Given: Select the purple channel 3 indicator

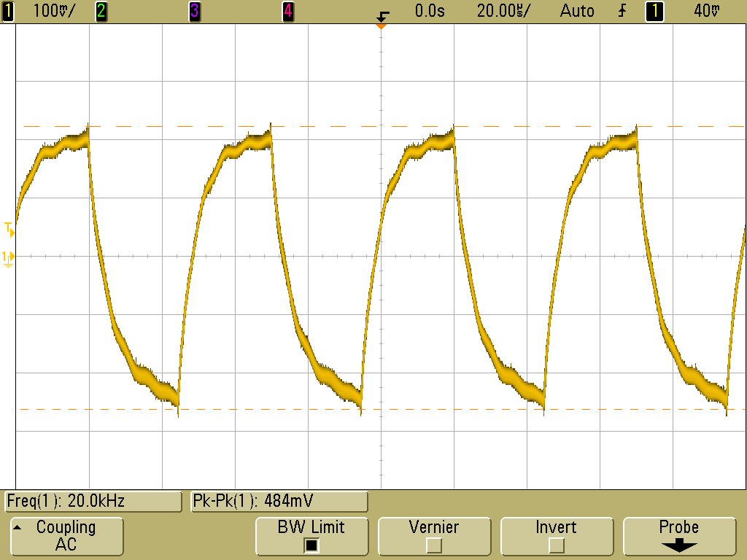Looking at the screenshot, I should click(194, 11).
